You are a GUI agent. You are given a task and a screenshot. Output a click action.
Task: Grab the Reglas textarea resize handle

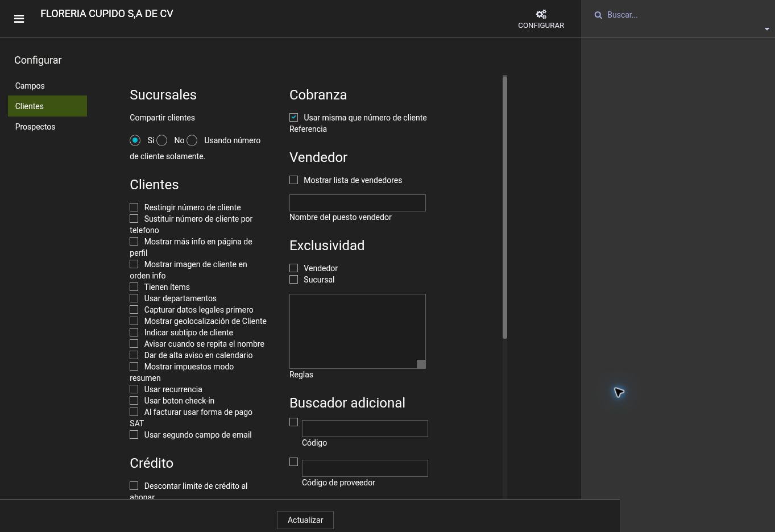click(421, 364)
